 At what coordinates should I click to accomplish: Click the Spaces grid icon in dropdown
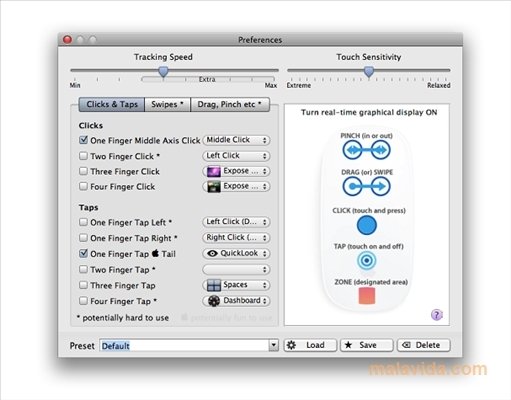tap(214, 285)
